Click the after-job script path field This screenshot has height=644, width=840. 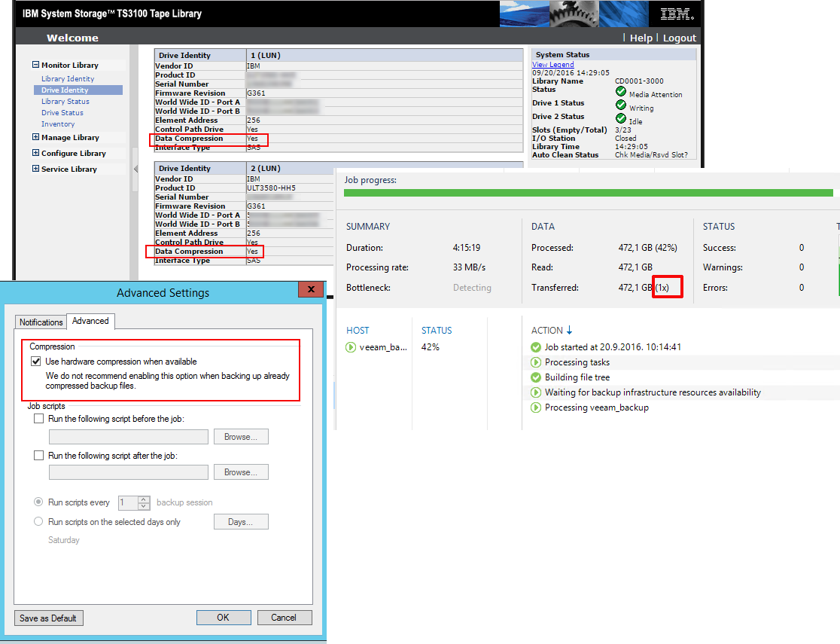coord(129,472)
